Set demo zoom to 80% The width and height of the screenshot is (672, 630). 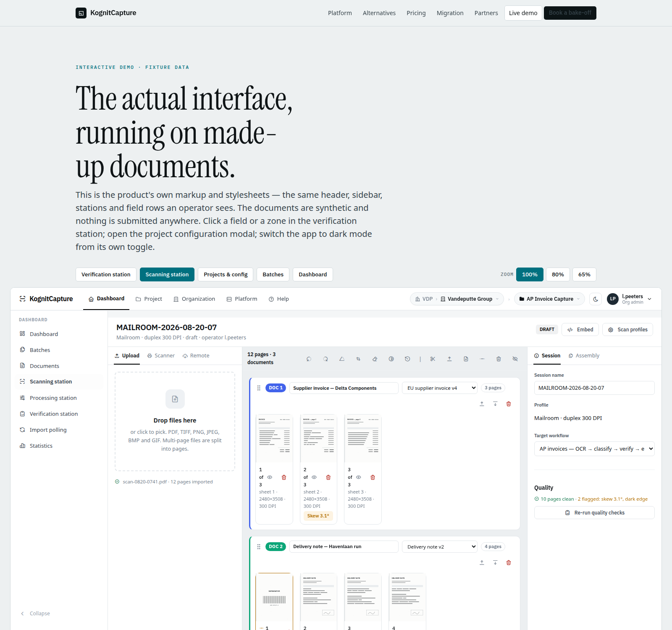pyautogui.click(x=558, y=275)
